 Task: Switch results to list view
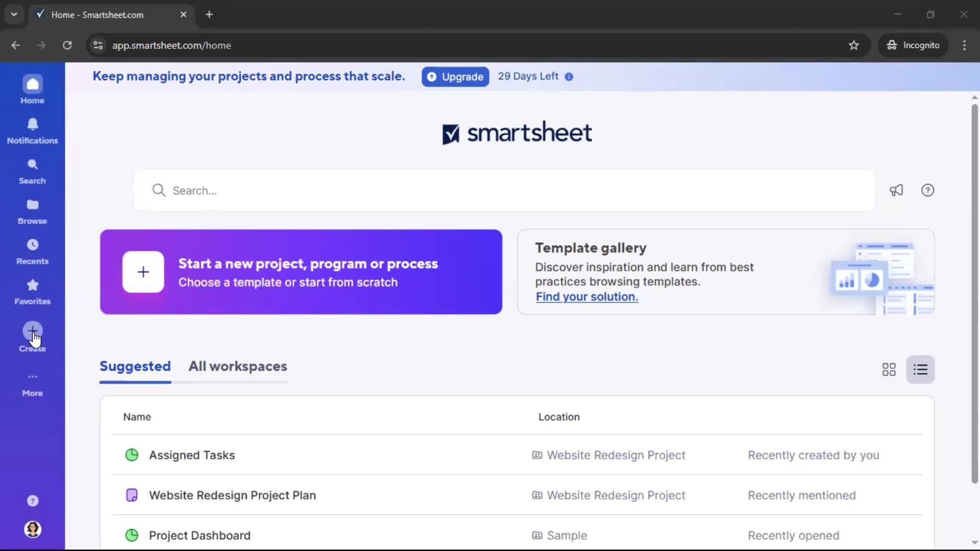pyautogui.click(x=920, y=369)
